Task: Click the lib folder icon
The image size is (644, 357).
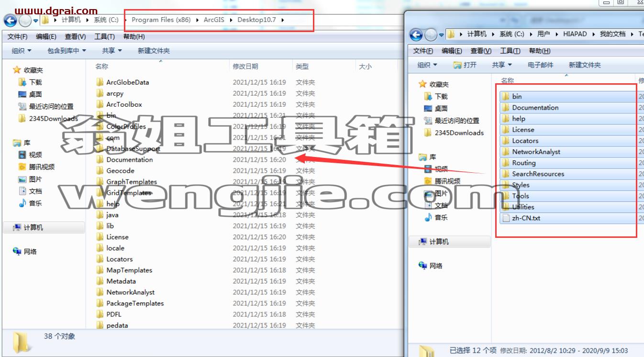Action: pyautogui.click(x=100, y=226)
